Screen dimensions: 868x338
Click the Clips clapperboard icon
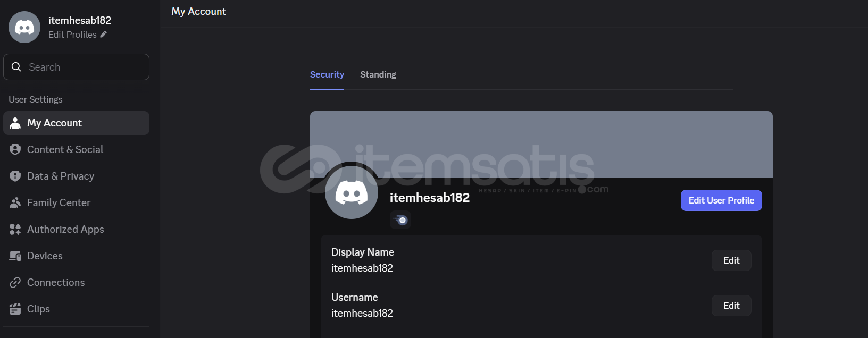(x=15, y=309)
